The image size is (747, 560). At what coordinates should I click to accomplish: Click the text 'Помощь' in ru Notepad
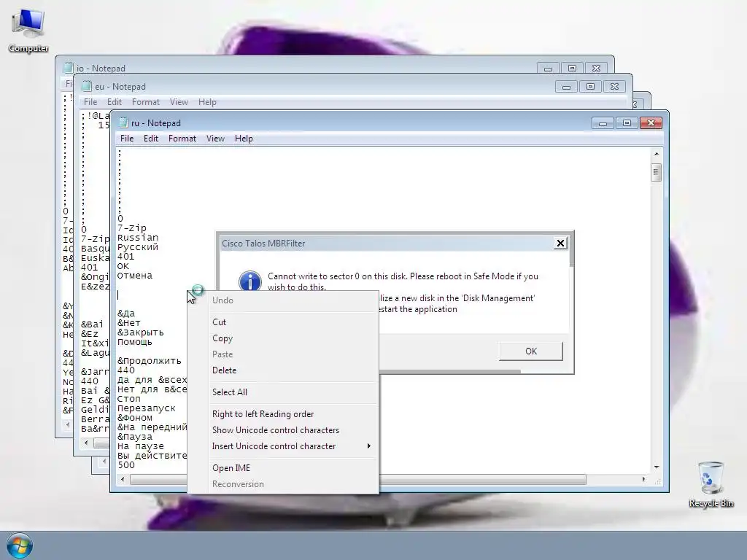(135, 342)
